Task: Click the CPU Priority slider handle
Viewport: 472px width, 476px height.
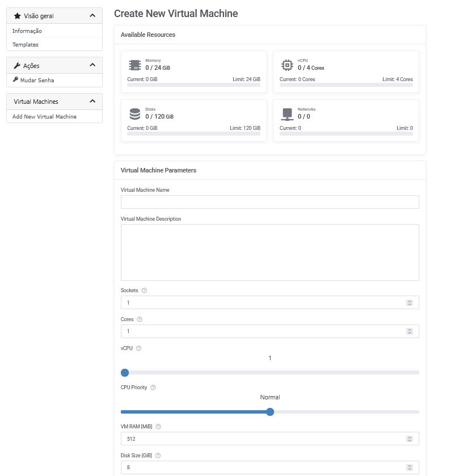Action: [x=270, y=412]
